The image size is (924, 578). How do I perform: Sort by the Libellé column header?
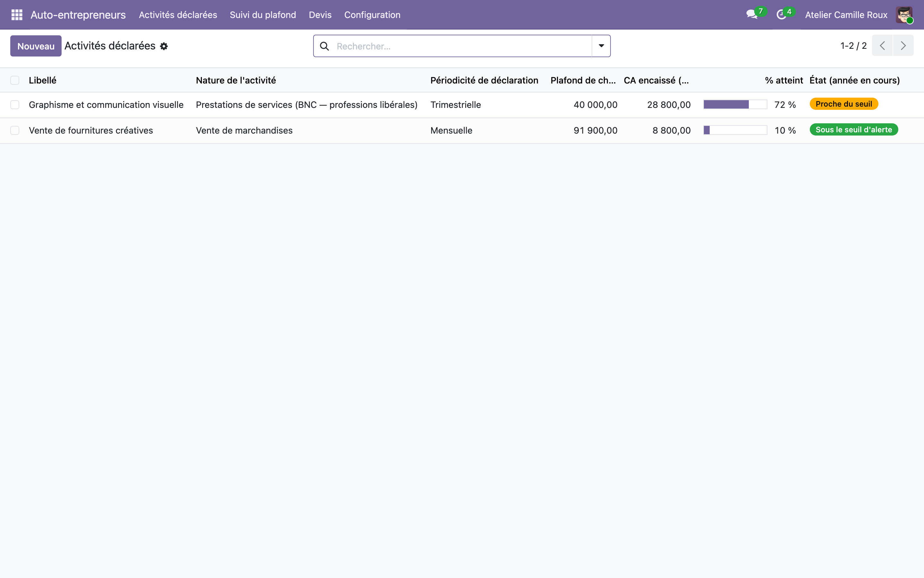[42, 80]
